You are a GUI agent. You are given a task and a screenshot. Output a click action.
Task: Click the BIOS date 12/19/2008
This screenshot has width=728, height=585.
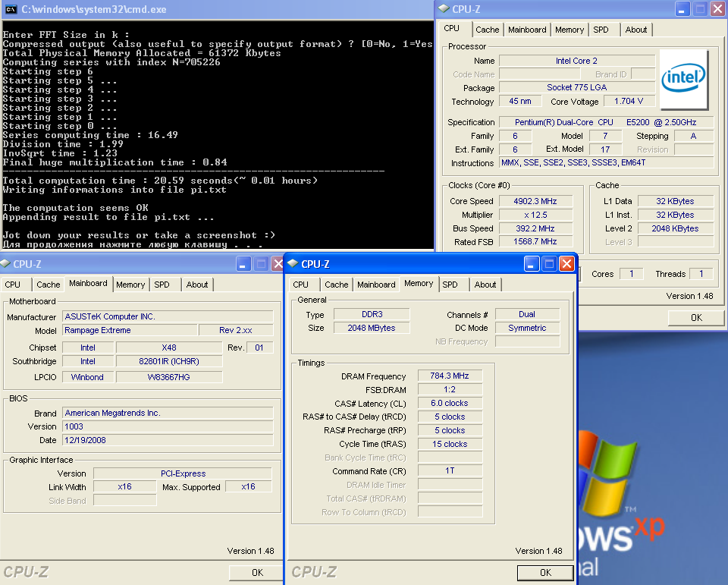(x=168, y=440)
